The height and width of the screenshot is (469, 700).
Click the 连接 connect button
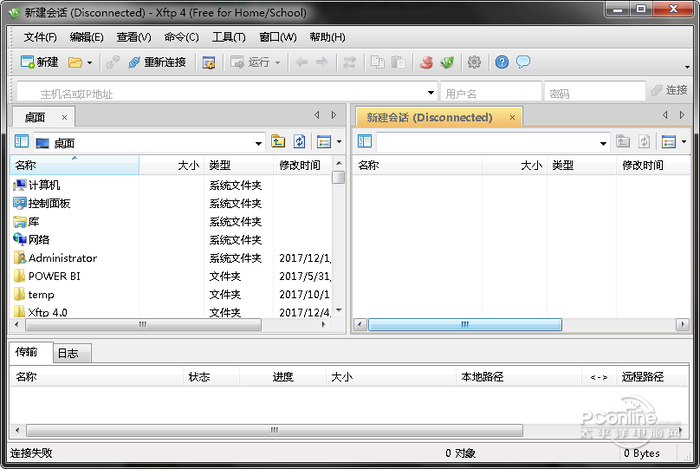[669, 91]
